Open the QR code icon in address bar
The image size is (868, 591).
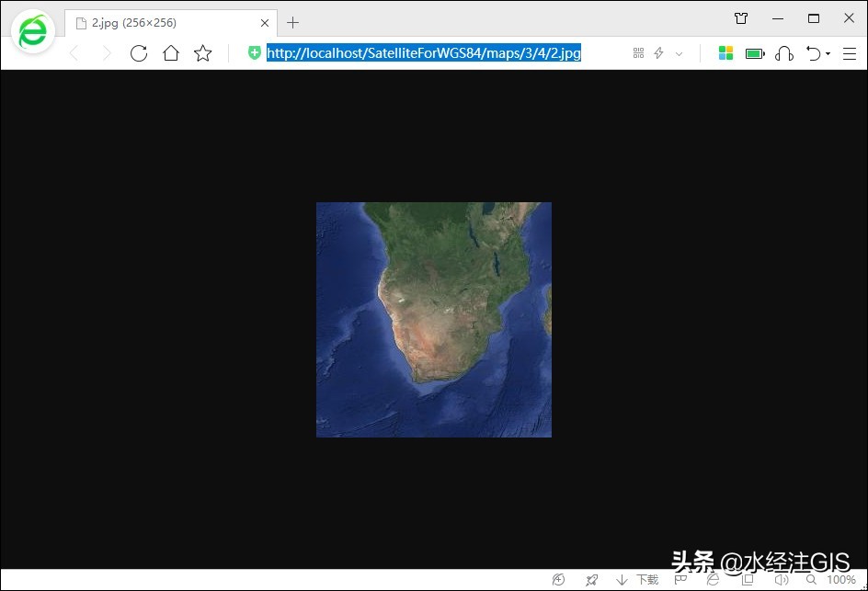coord(638,53)
